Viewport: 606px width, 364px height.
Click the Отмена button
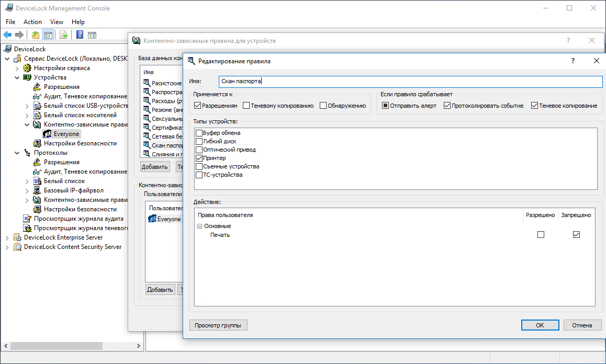[582, 325]
